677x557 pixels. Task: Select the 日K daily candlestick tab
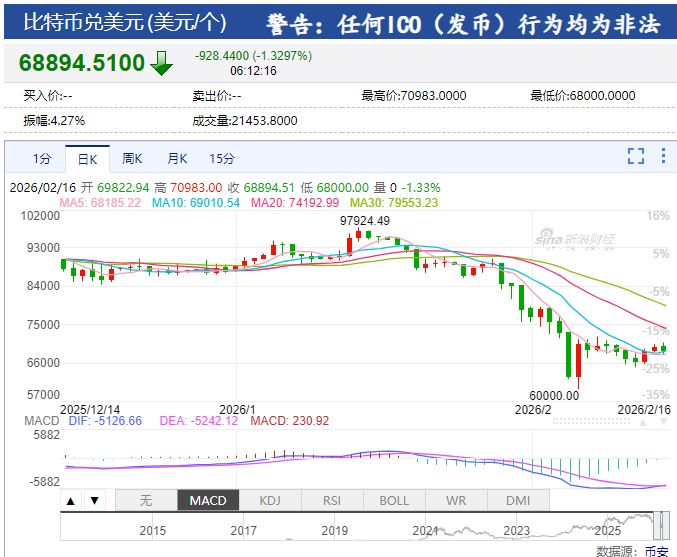87,158
